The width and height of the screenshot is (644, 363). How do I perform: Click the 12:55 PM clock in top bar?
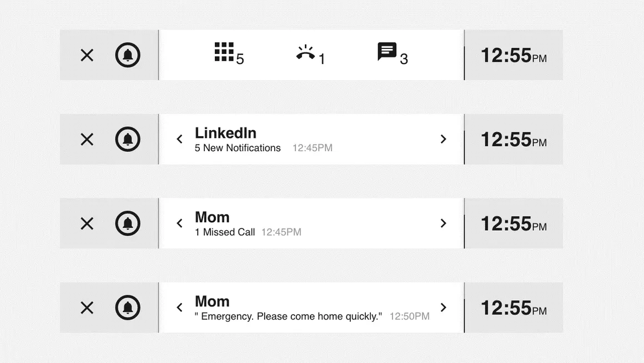[x=513, y=56]
